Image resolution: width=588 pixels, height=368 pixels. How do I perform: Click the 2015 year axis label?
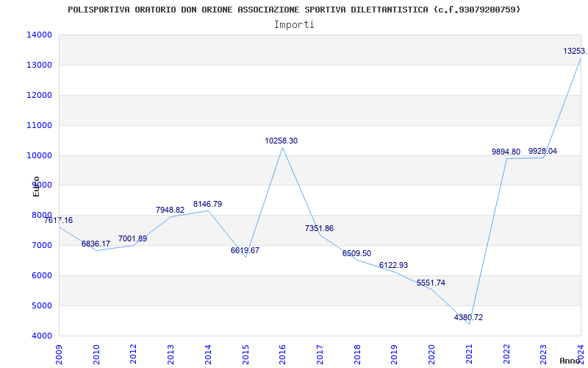pyautogui.click(x=245, y=355)
